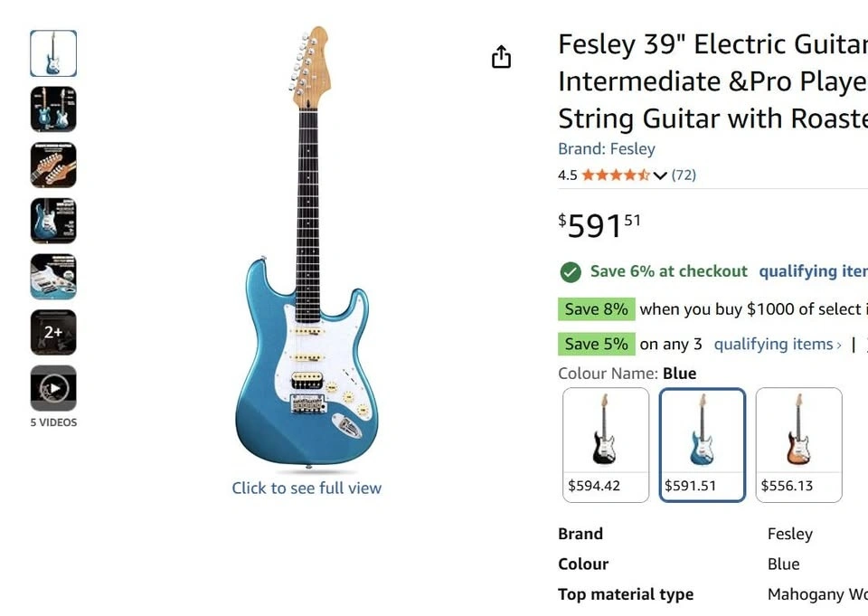
Task: View the two-guitars comparison thumbnail
Action: click(53, 109)
